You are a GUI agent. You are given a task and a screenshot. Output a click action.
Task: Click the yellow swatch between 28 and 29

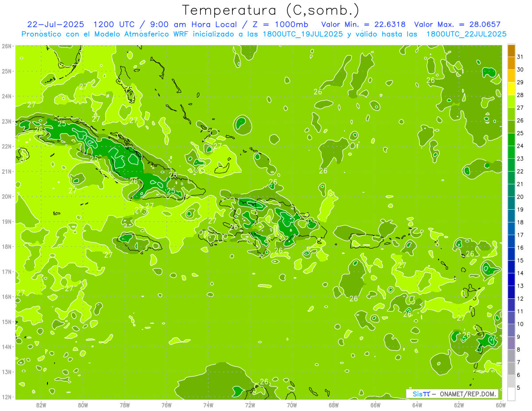point(511,89)
